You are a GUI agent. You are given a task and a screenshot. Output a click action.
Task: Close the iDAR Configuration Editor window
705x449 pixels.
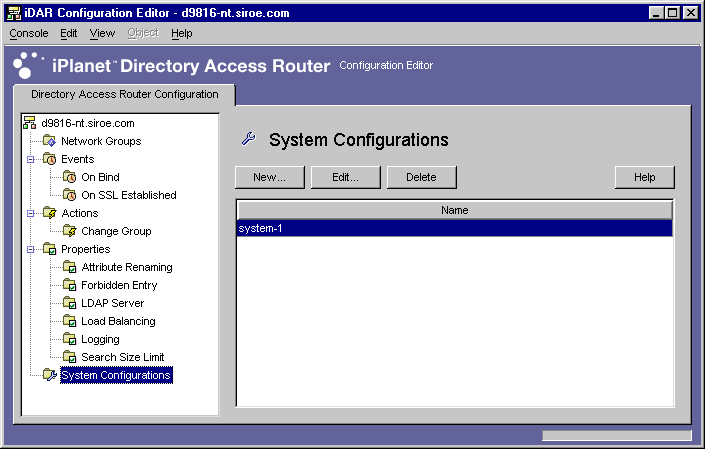pyautogui.click(x=691, y=13)
